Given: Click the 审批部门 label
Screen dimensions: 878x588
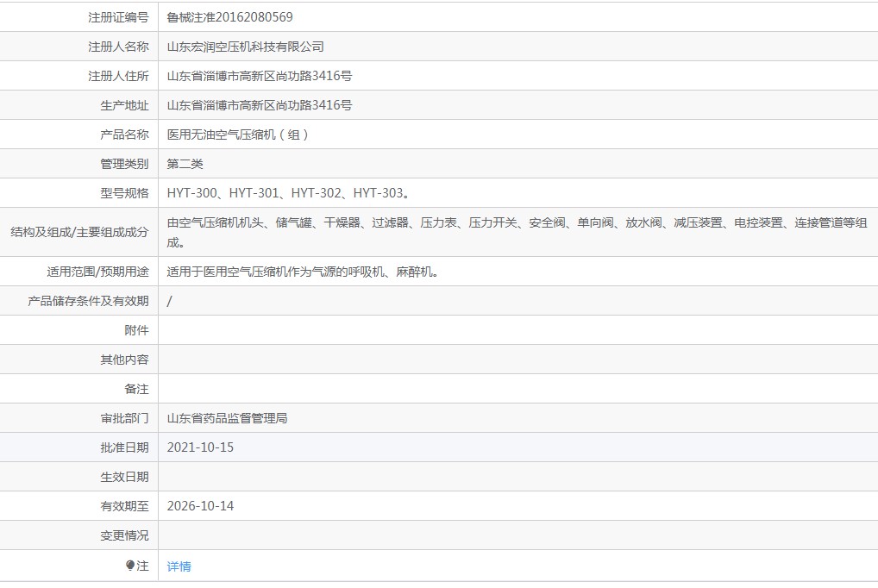Looking at the screenshot, I should 124,418.
